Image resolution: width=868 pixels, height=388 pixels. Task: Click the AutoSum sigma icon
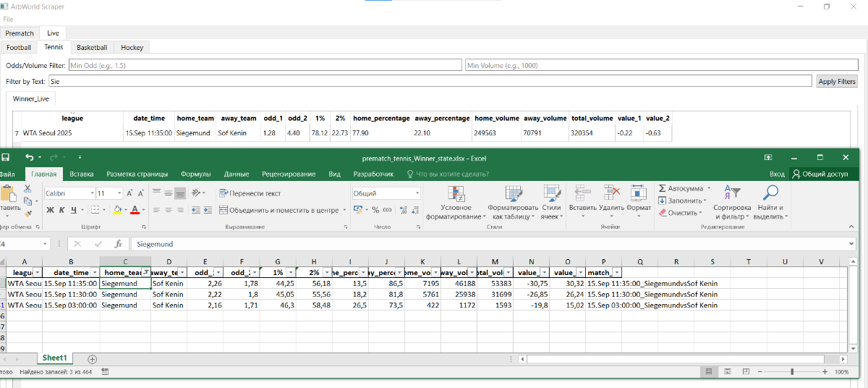click(x=662, y=188)
